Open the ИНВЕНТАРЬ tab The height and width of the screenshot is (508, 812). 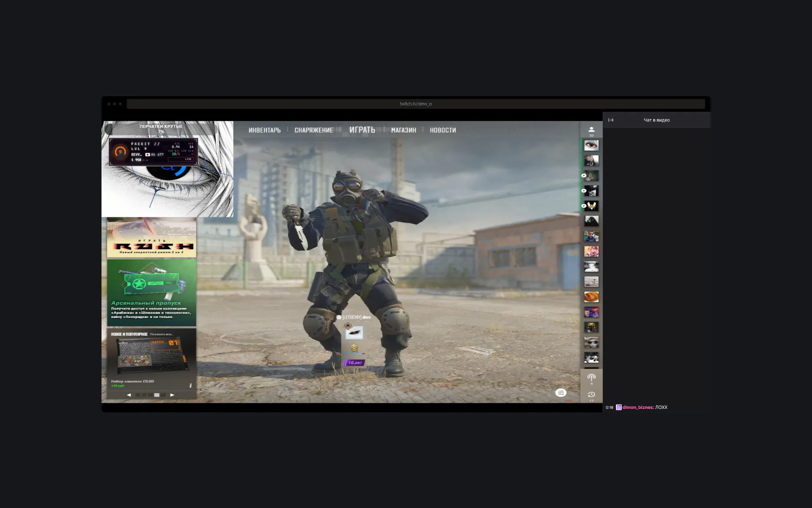(265, 130)
